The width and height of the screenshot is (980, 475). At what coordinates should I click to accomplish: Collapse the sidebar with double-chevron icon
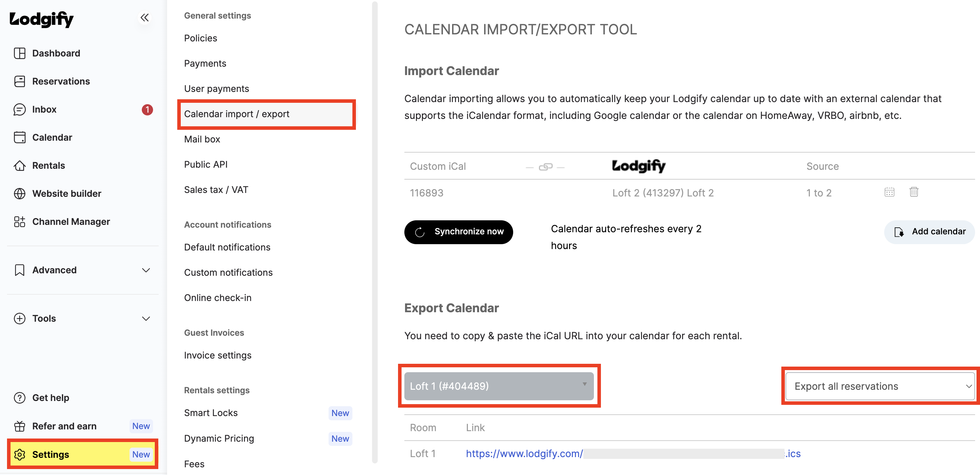tap(145, 18)
